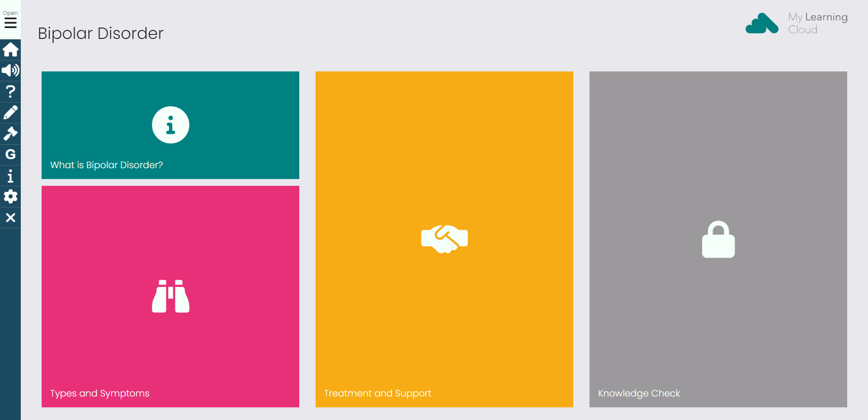
Task: Click the info circle icon on teal tile
Action: [x=170, y=125]
